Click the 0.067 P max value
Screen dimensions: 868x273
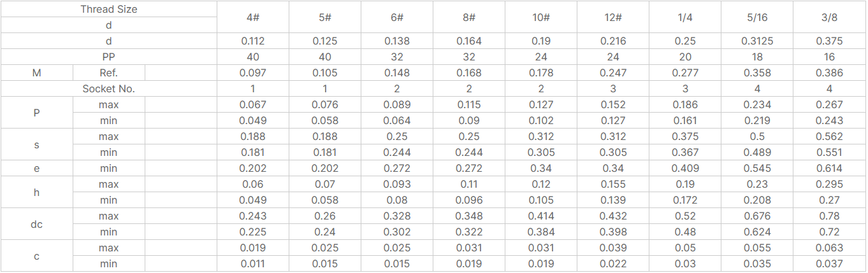point(252,104)
